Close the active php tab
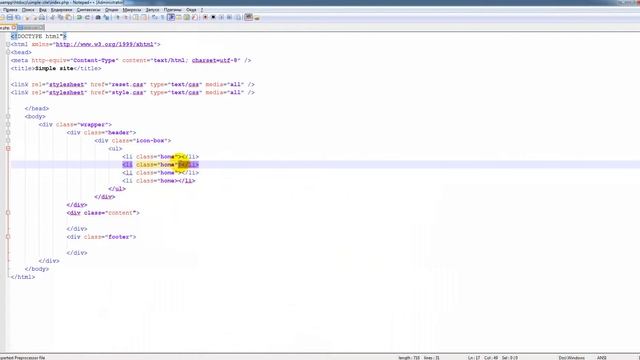Viewport: 640px width, 360px height. click(14, 27)
